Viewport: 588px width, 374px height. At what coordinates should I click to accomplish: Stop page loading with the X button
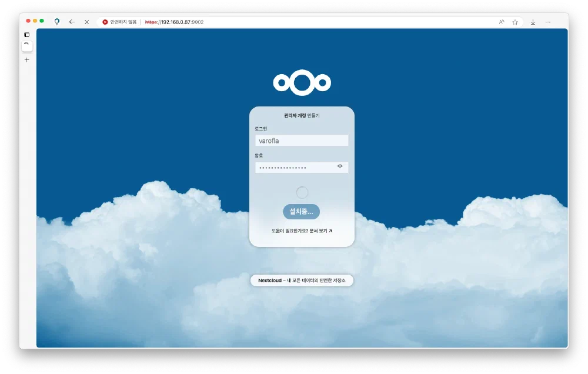tap(86, 22)
